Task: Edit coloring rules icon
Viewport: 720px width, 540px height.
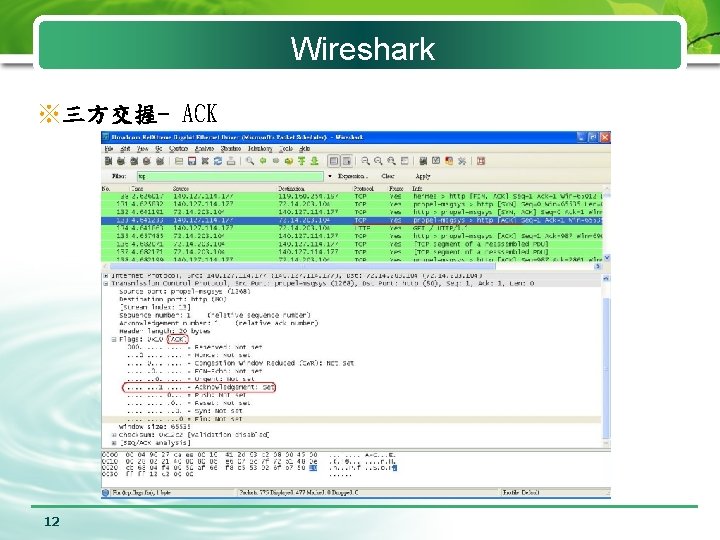Action: [449, 161]
